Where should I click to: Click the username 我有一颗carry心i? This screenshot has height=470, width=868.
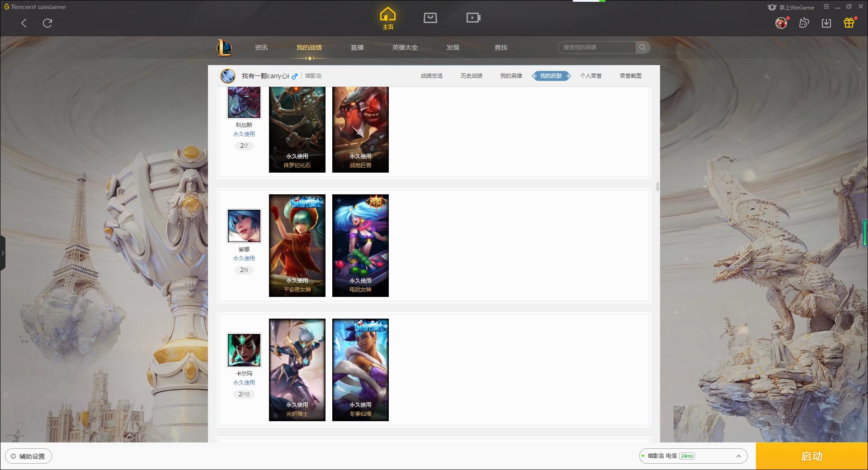[265, 76]
